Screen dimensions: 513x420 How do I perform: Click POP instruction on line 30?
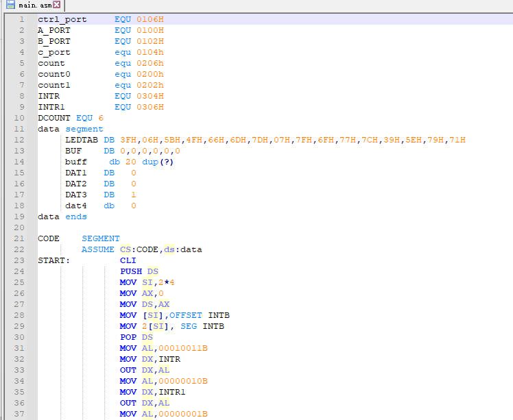click(128, 337)
